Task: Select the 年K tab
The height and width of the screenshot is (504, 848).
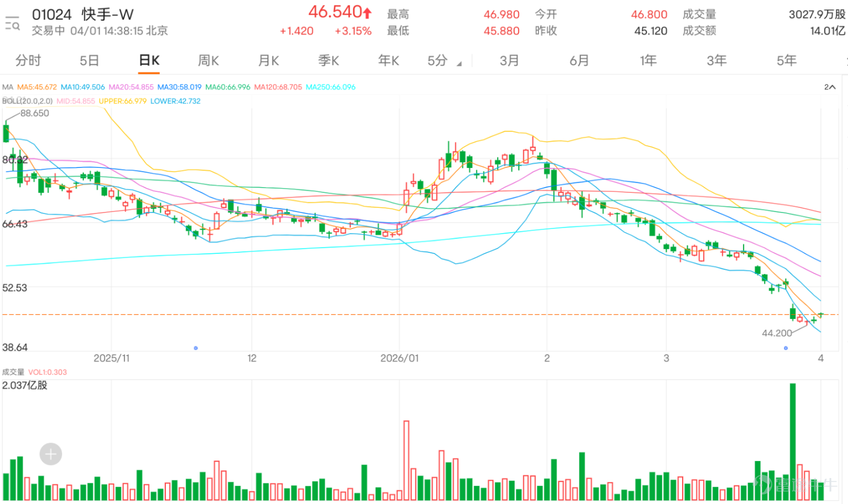Action: 388,60
